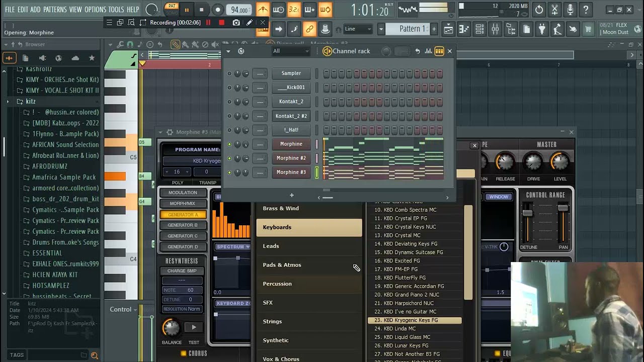
Task: Mute the Morphine #2 channel LED
Action: coord(229,158)
